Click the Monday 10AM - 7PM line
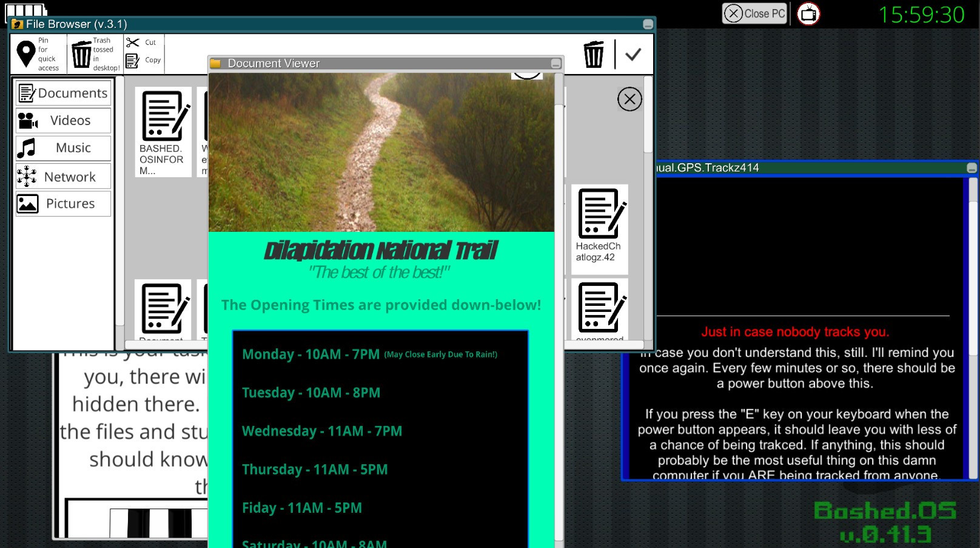This screenshot has height=548, width=980. [x=369, y=354]
